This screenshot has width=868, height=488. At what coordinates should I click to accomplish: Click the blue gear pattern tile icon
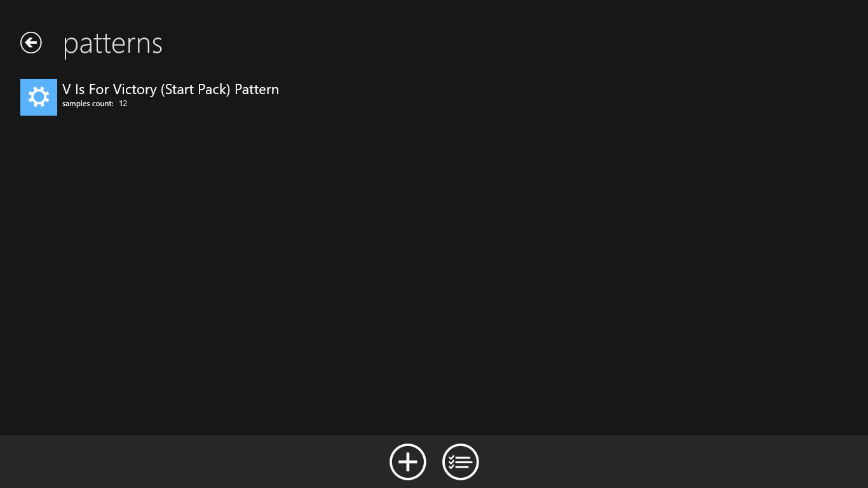coord(39,97)
